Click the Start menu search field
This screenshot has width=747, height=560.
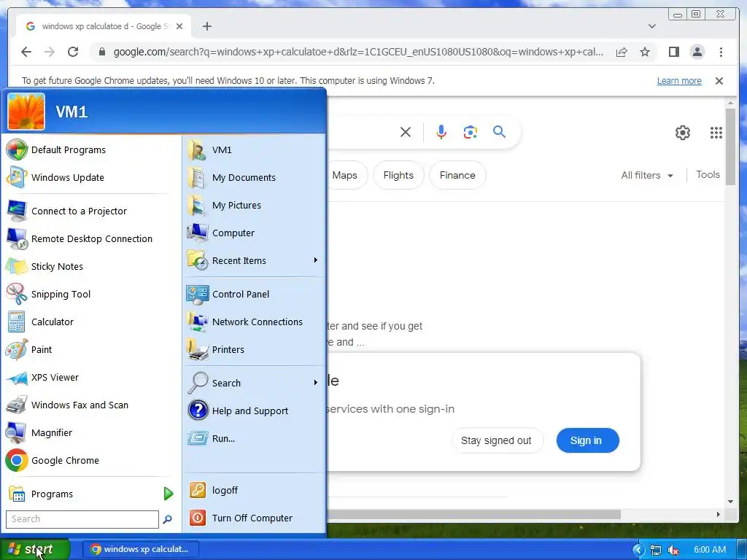click(x=82, y=519)
